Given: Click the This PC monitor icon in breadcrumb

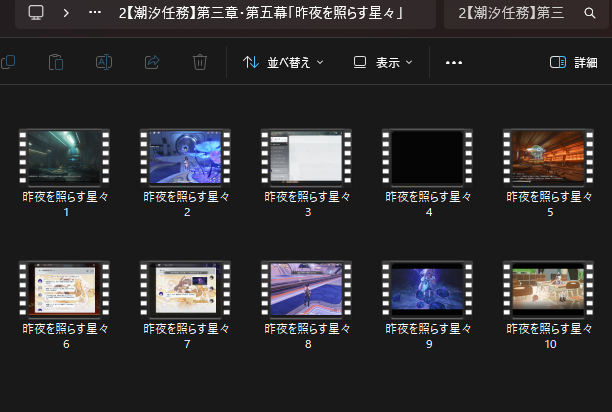Looking at the screenshot, I should 36,12.
